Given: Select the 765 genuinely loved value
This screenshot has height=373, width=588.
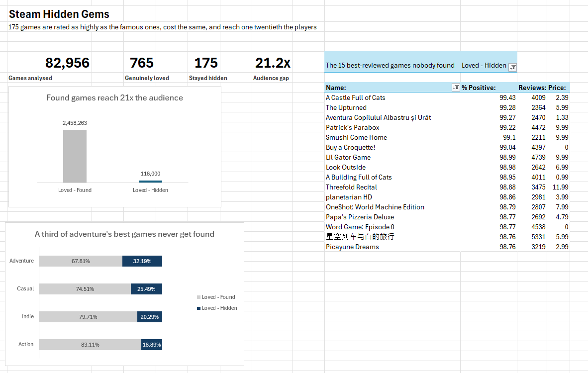Looking at the screenshot, I should pyautogui.click(x=141, y=63).
